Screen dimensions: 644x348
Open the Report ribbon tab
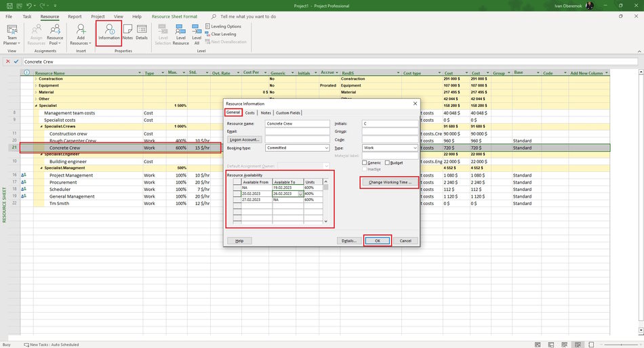click(75, 16)
